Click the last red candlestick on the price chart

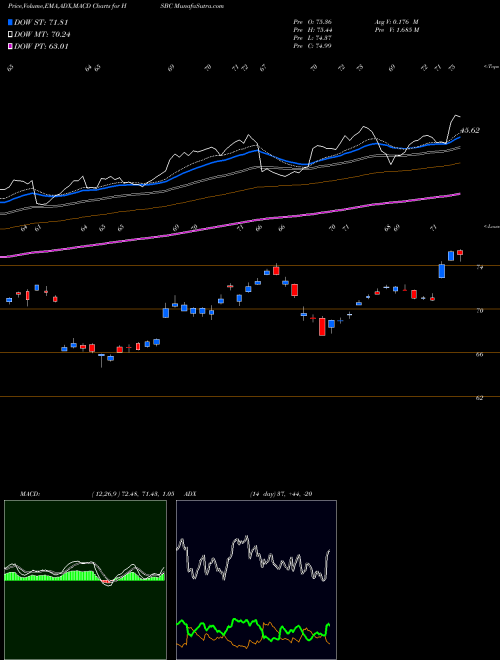click(x=460, y=254)
